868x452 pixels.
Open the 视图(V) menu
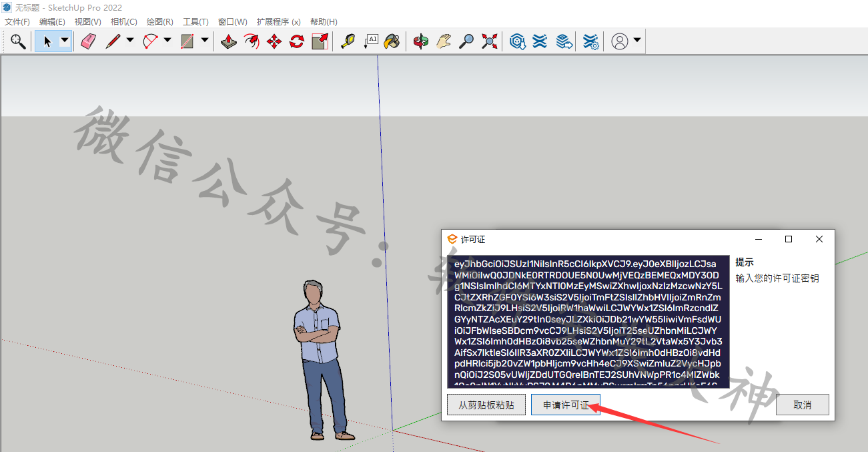pyautogui.click(x=87, y=22)
